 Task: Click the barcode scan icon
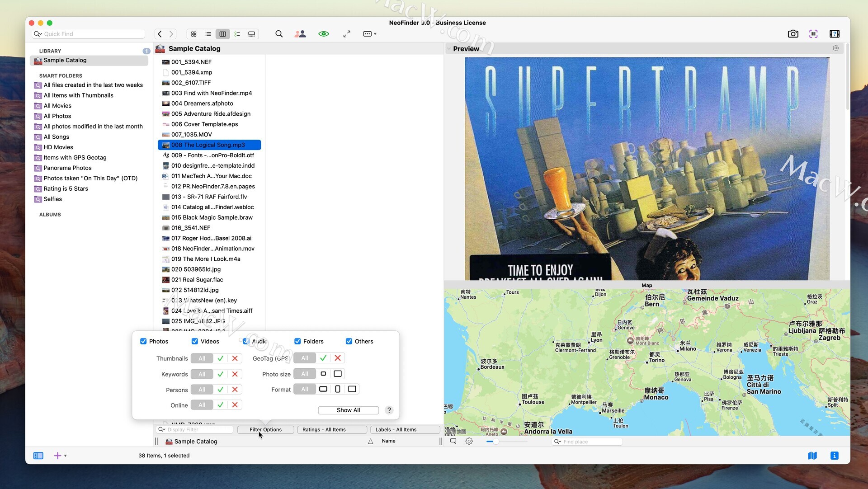[813, 34]
